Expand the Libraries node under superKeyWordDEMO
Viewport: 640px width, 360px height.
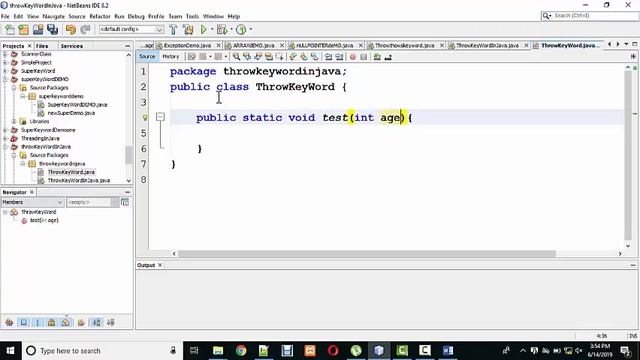click(x=14, y=121)
